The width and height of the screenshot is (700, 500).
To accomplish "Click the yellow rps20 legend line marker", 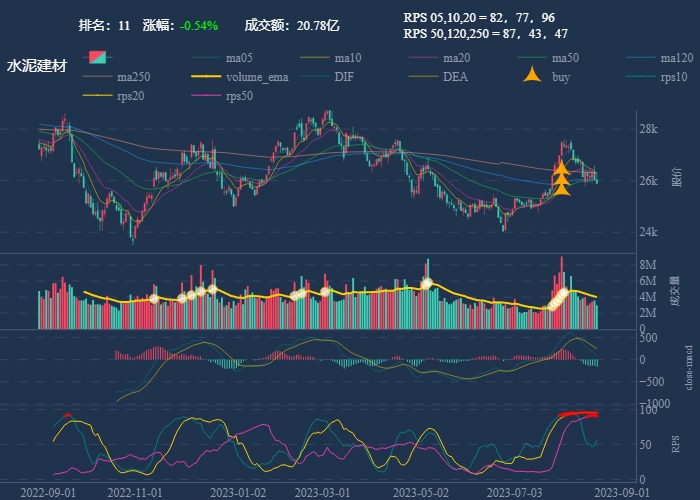I will [98, 96].
